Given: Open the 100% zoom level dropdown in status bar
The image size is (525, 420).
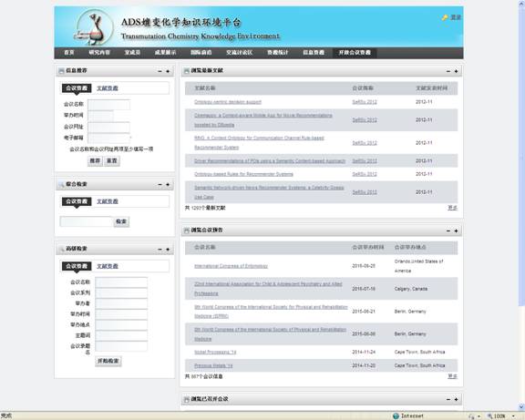Looking at the screenshot, I should pos(513,416).
